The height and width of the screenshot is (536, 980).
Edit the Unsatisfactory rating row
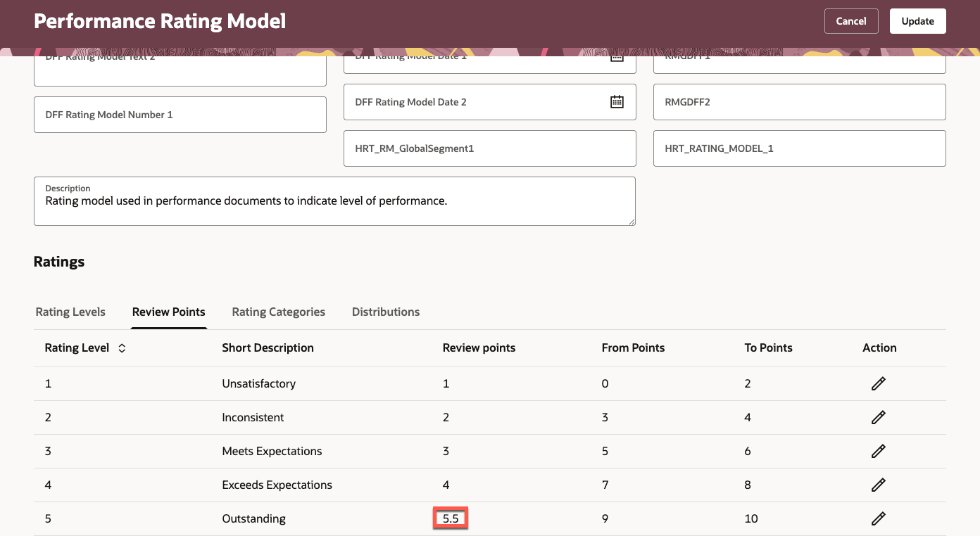coord(878,383)
